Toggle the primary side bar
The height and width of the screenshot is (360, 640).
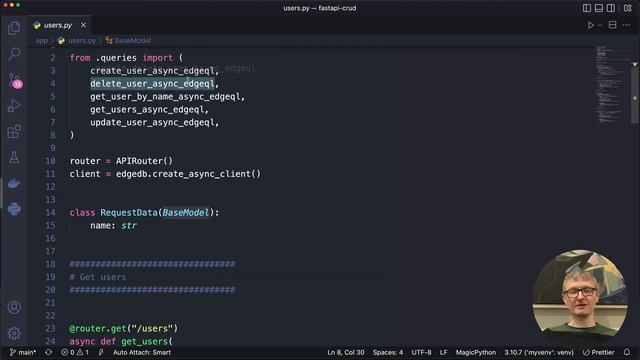point(587,8)
